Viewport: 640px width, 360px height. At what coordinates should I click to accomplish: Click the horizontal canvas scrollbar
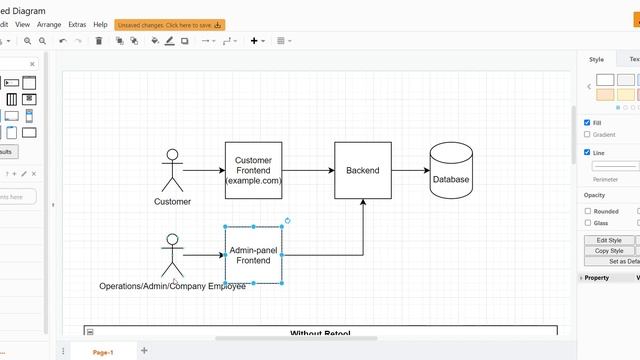tap(296, 338)
